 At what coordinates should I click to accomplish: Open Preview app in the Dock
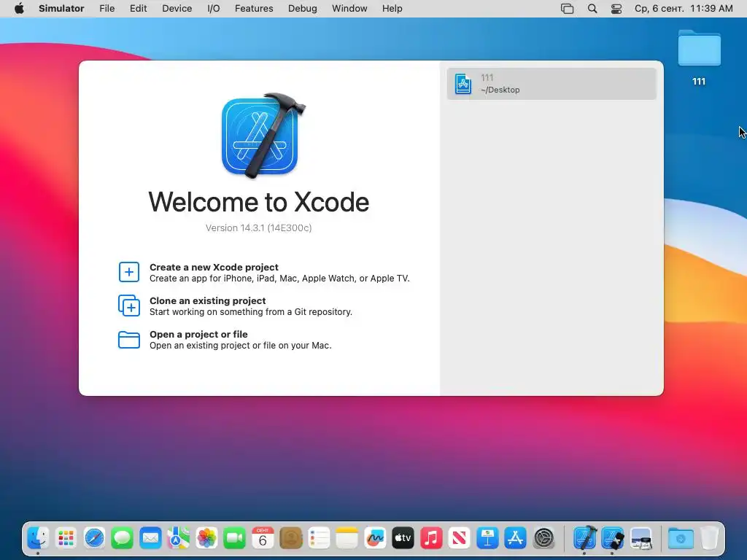[640, 539]
